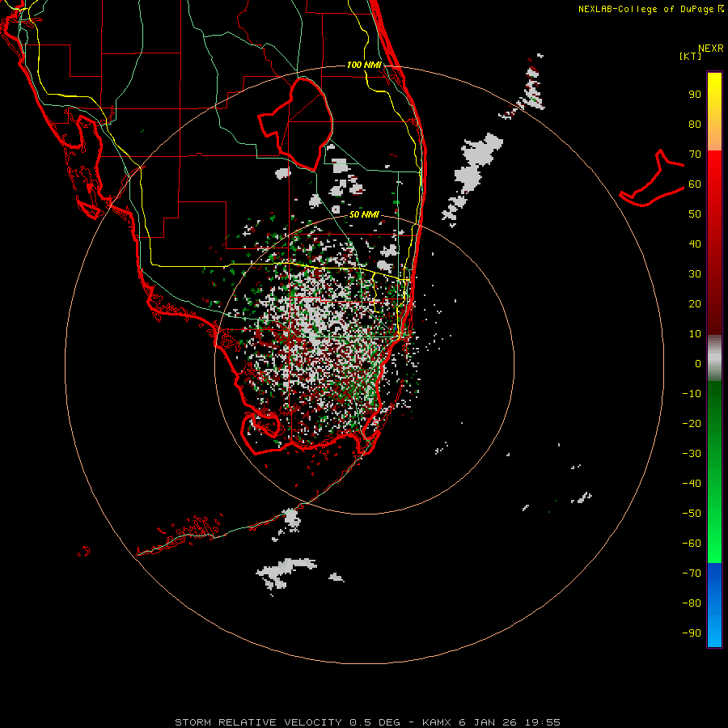Screen dimensions: 728x728
Task: Click the 40 value on velocity scale
Action: 695,244
